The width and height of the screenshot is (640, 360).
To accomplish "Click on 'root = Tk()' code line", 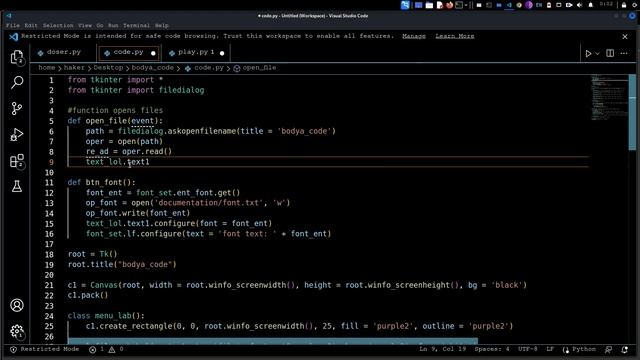I will pos(92,254).
